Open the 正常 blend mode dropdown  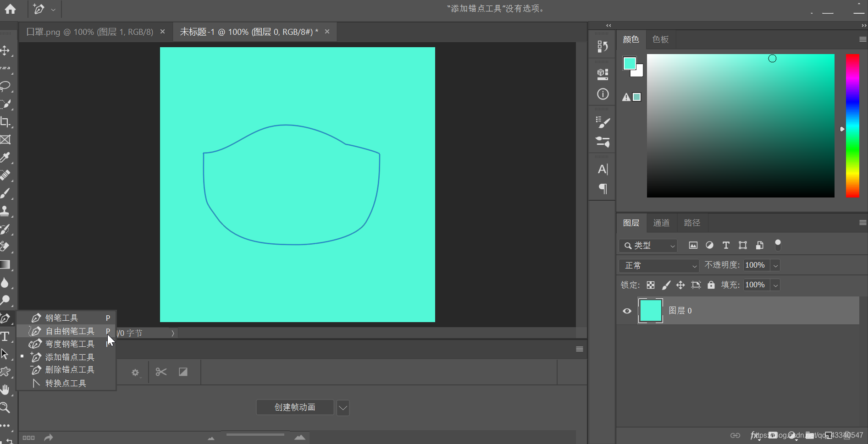(659, 266)
